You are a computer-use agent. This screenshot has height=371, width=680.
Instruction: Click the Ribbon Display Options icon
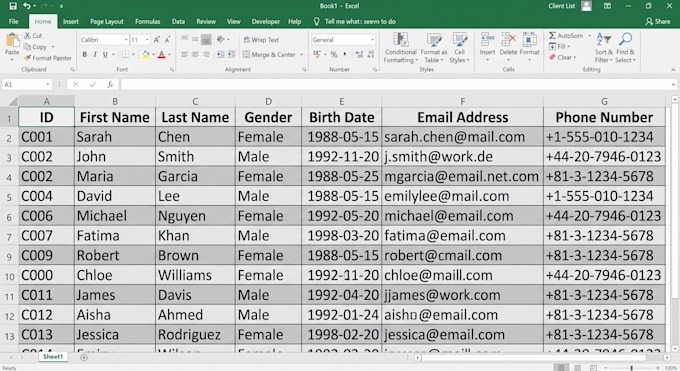(607, 6)
